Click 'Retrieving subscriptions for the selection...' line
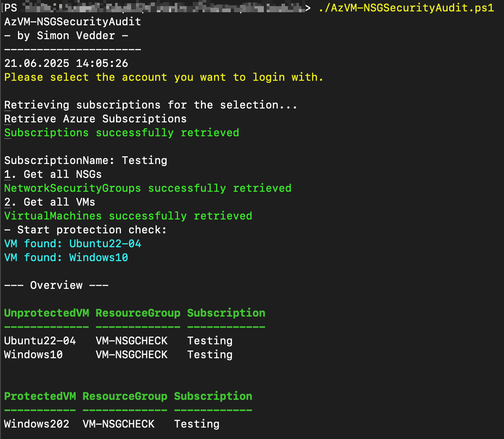Image resolution: width=504 pixels, height=439 pixels. [x=151, y=105]
